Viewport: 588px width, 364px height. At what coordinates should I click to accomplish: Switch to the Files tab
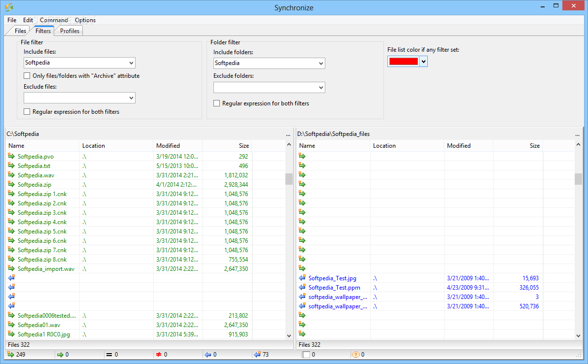pos(20,31)
